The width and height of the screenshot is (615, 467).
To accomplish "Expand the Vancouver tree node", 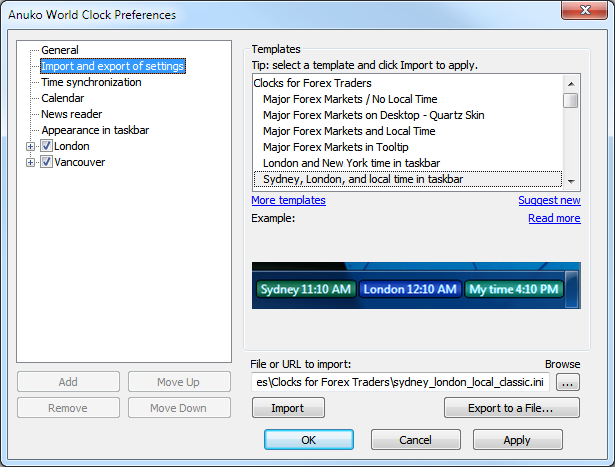I will pos(31,162).
